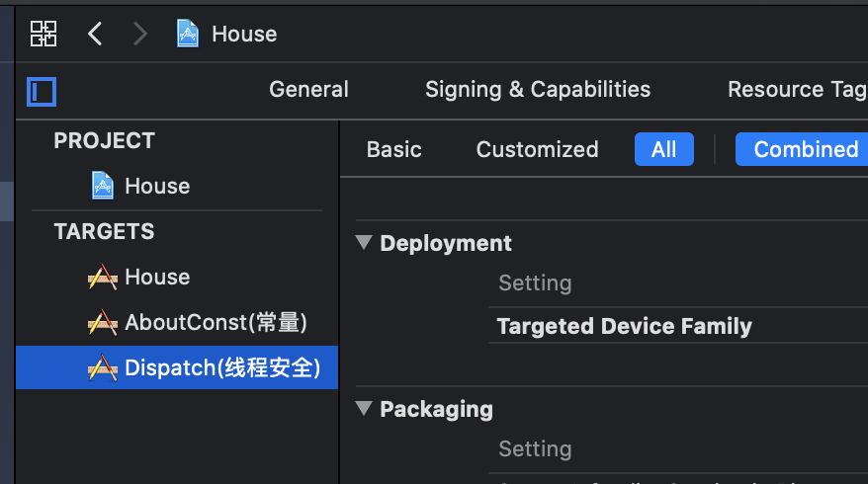Image resolution: width=868 pixels, height=484 pixels.
Task: Click the House project icon under PROJECT
Action: click(x=103, y=186)
